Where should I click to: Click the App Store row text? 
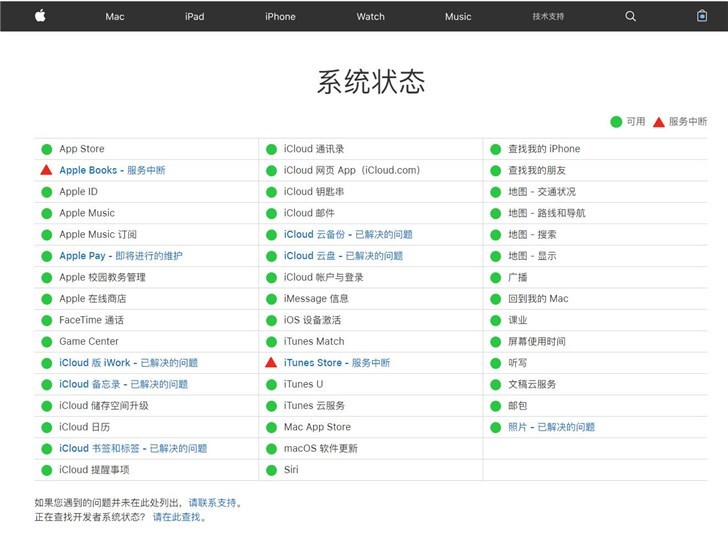[82, 149]
